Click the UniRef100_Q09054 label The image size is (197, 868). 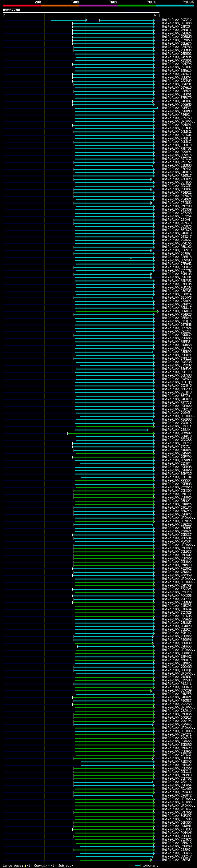pos(177,412)
